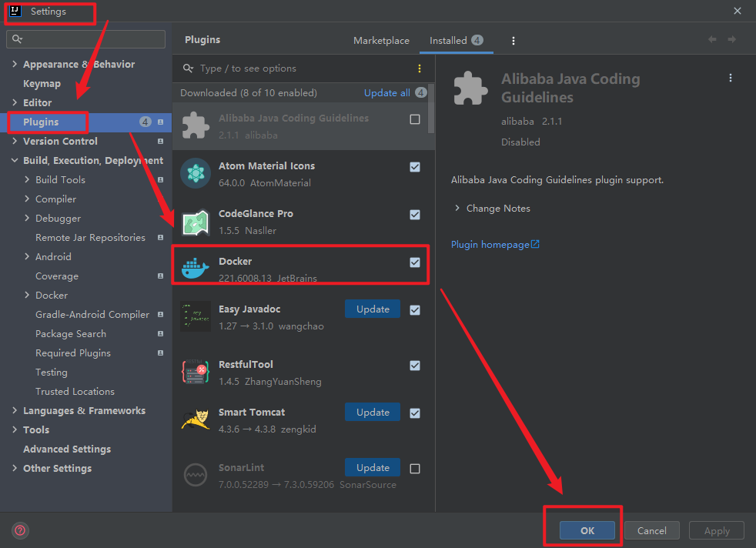Collapse the Build, Execution, Deployment node
The height and width of the screenshot is (548, 756).
tap(15, 160)
